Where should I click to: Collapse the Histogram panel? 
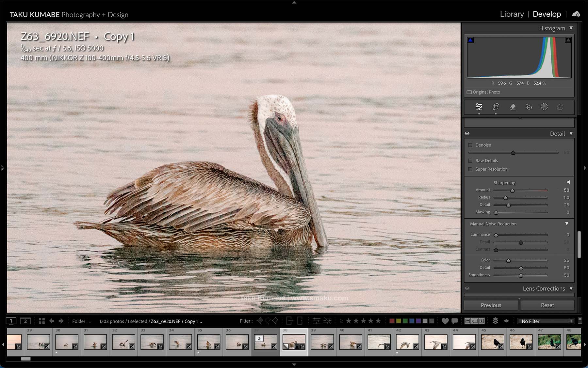click(x=571, y=28)
